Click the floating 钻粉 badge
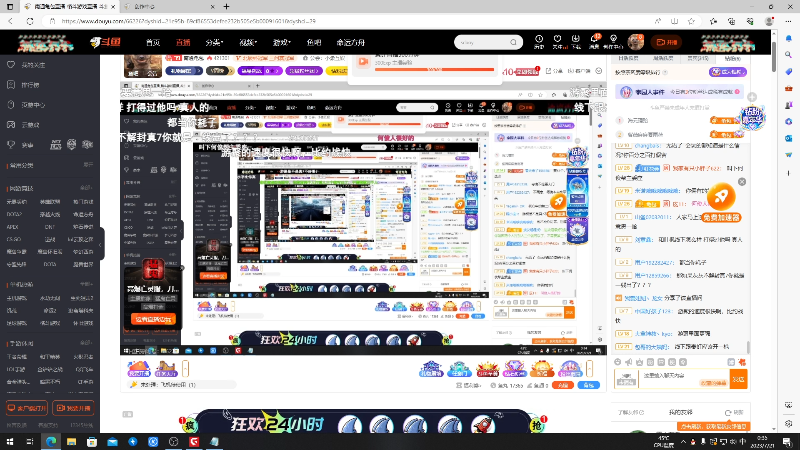The height and width of the screenshot is (450, 800). pyautogui.click(x=752, y=118)
